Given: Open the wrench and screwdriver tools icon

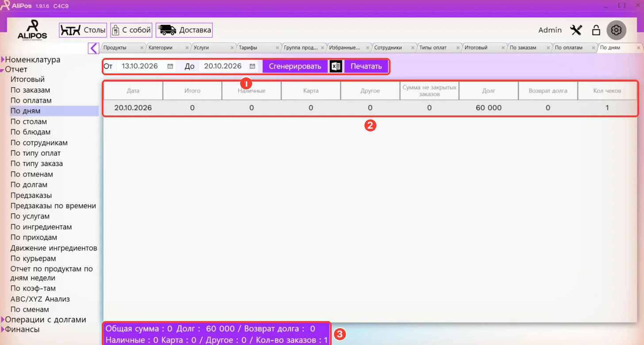Looking at the screenshot, I should click(576, 31).
